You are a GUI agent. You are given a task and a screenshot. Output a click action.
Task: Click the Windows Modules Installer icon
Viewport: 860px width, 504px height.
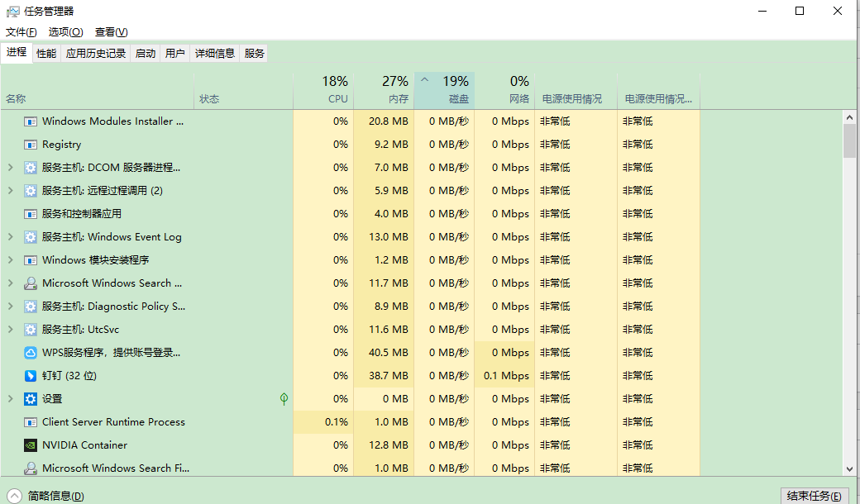click(x=31, y=121)
